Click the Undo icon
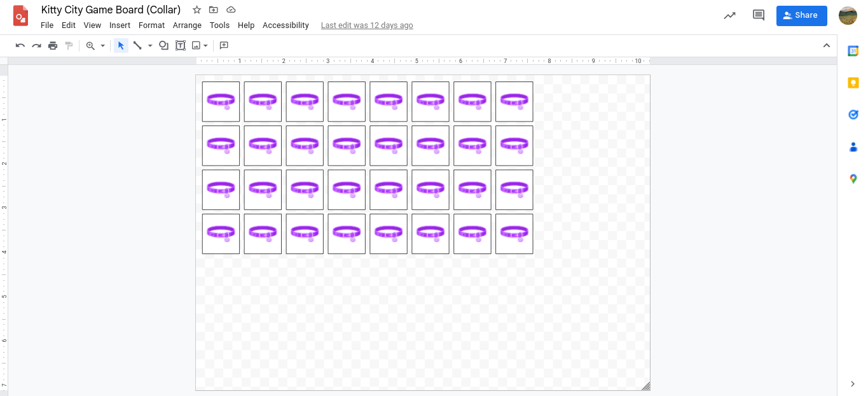The image size is (868, 396). pyautogui.click(x=20, y=45)
